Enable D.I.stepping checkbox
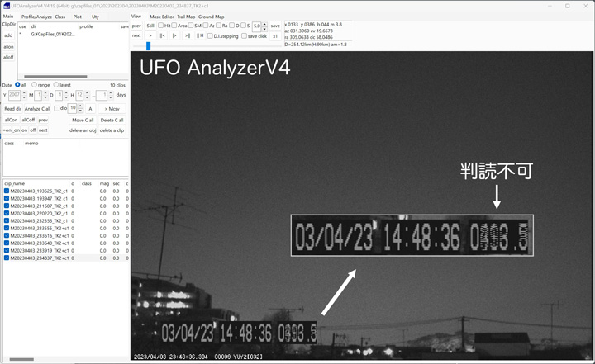The height and width of the screenshot is (364, 595). 210,36
